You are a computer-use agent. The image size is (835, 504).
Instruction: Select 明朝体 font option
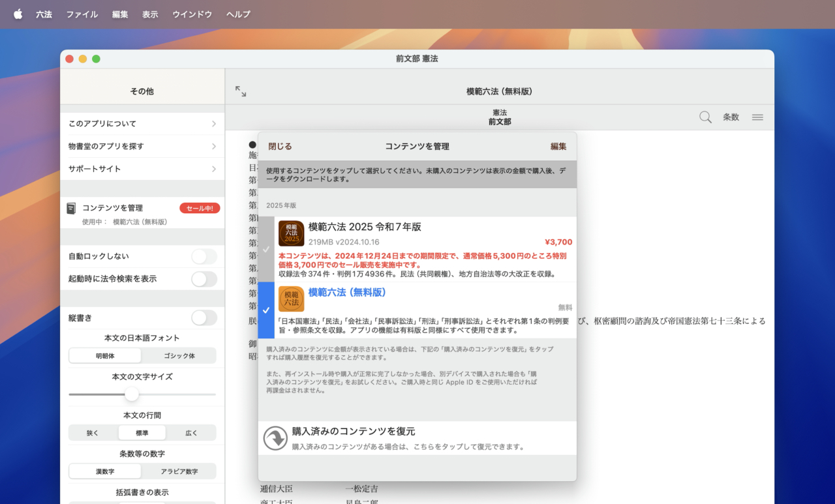pyautogui.click(x=105, y=356)
